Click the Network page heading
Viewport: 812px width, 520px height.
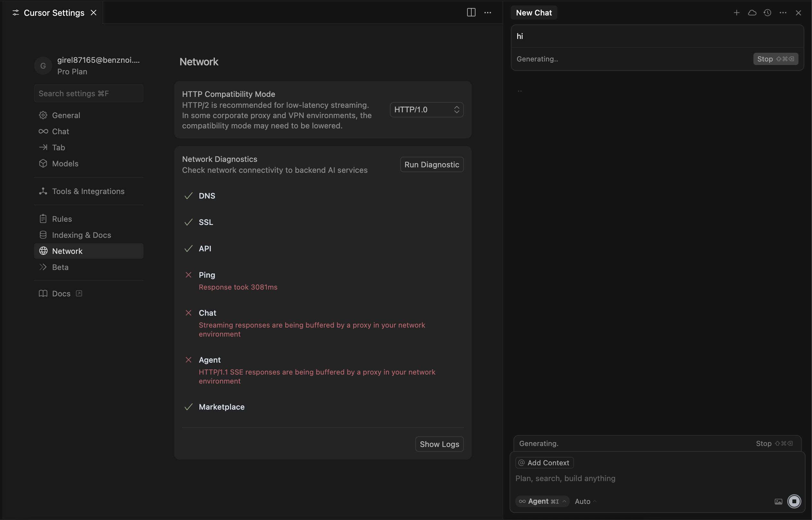(199, 62)
